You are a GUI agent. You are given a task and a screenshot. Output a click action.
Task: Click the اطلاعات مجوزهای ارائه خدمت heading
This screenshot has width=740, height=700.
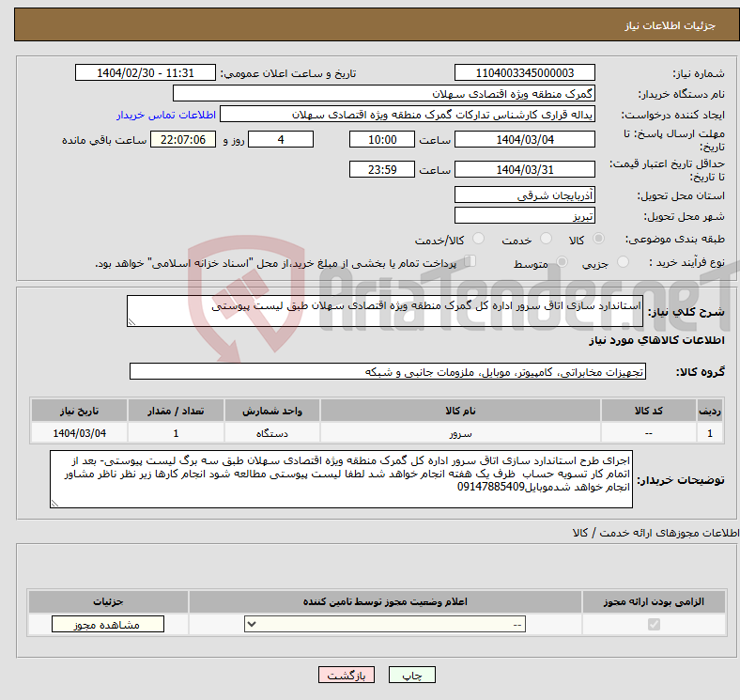click(x=655, y=533)
